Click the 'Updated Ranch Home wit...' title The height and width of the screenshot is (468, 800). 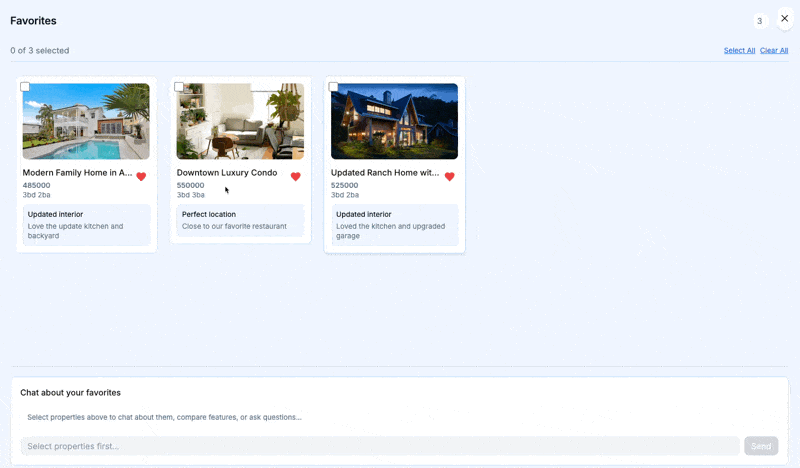385,173
